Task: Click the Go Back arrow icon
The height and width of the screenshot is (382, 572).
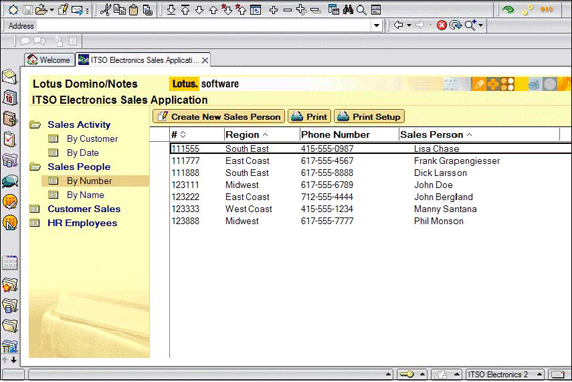Action: [398, 25]
